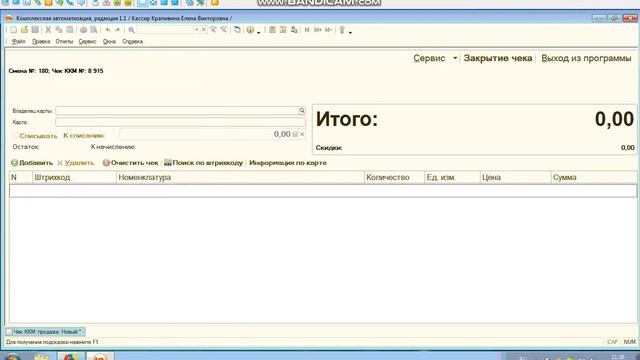Click the N column header
Image resolution: width=640 pixels, height=360 pixels.
tap(21, 178)
